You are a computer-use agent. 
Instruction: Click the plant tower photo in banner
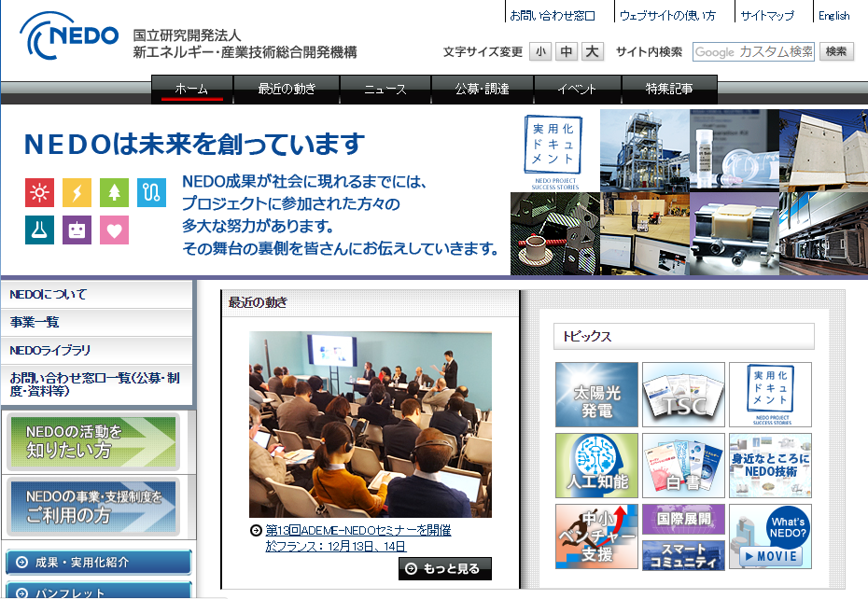click(x=645, y=150)
